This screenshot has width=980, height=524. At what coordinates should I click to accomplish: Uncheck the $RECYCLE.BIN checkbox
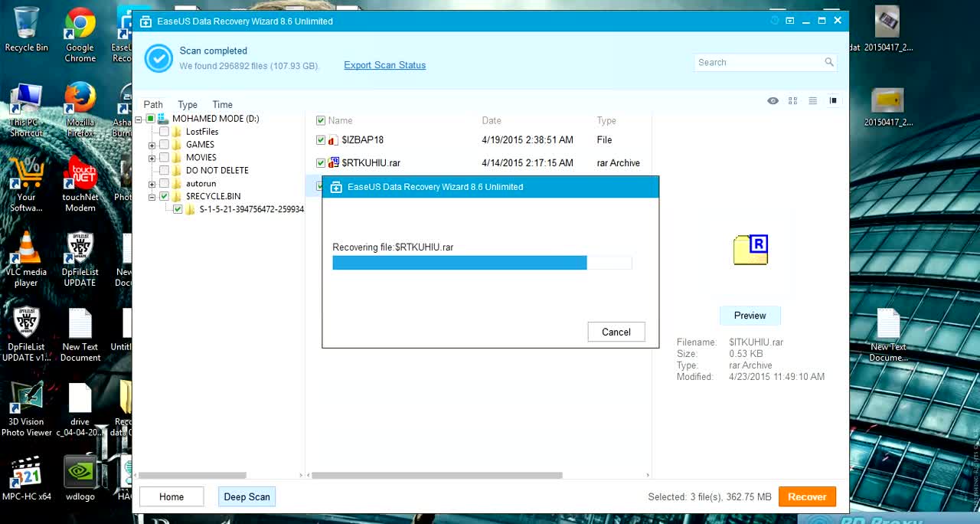click(x=164, y=197)
